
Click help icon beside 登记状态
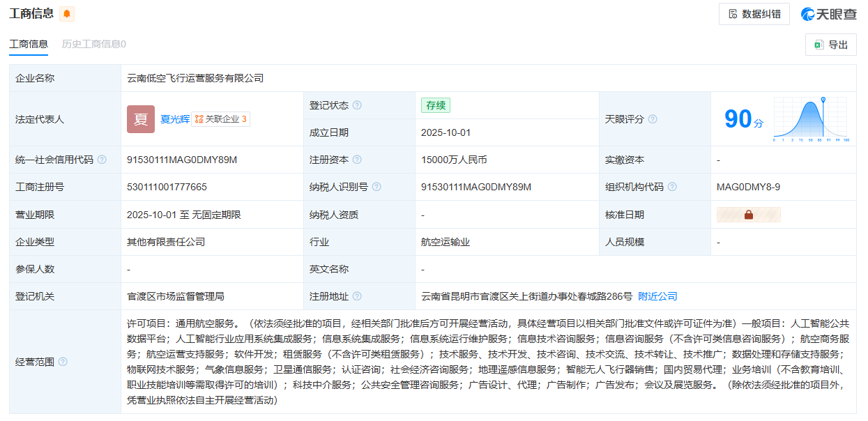[x=357, y=105]
